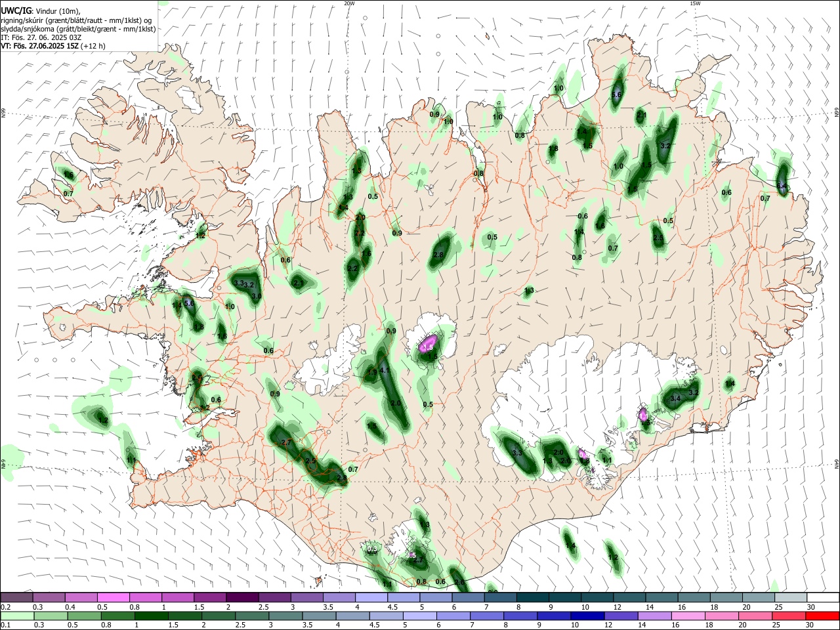
Task: Select the 12 mm purple rain legend swatch
Action: point(619,616)
